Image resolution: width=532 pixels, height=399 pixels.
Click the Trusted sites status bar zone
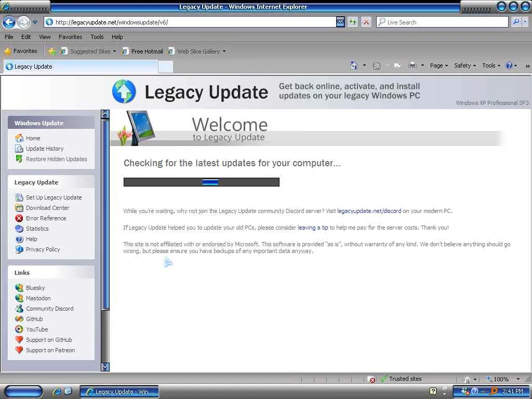tap(401, 379)
